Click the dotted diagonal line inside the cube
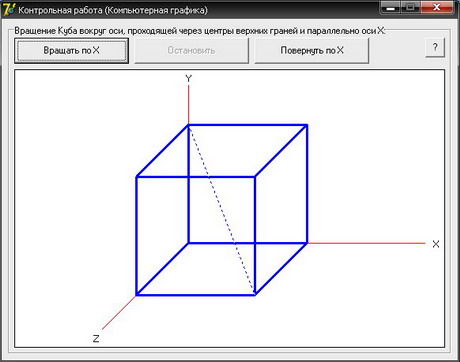 coord(222,210)
